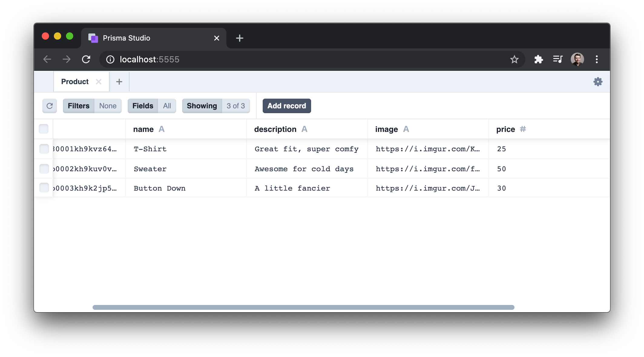Reload the browser page
Screen dimensions: 644x357
[86, 59]
